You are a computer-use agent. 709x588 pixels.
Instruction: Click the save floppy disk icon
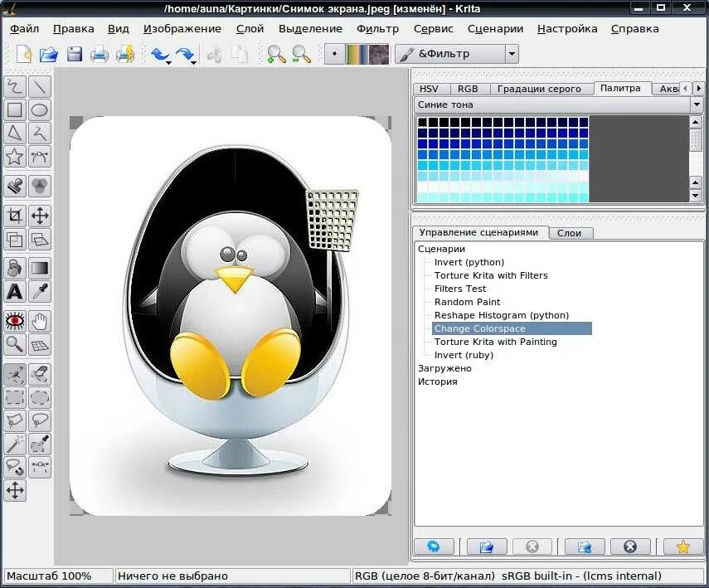tap(74, 54)
